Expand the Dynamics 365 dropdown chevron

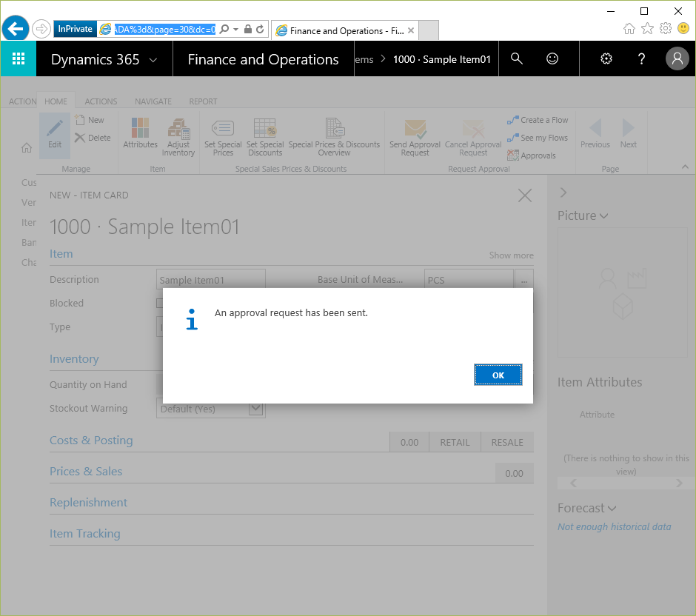(x=153, y=59)
